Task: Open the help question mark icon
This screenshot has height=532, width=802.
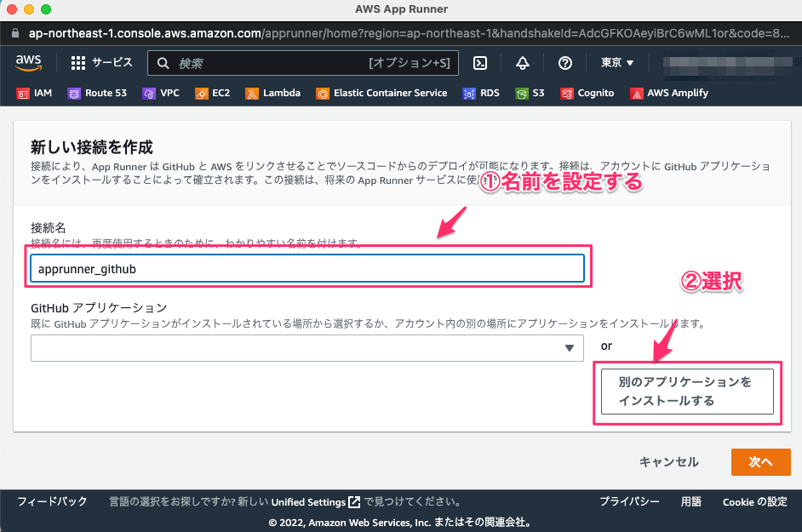Action: click(x=565, y=63)
